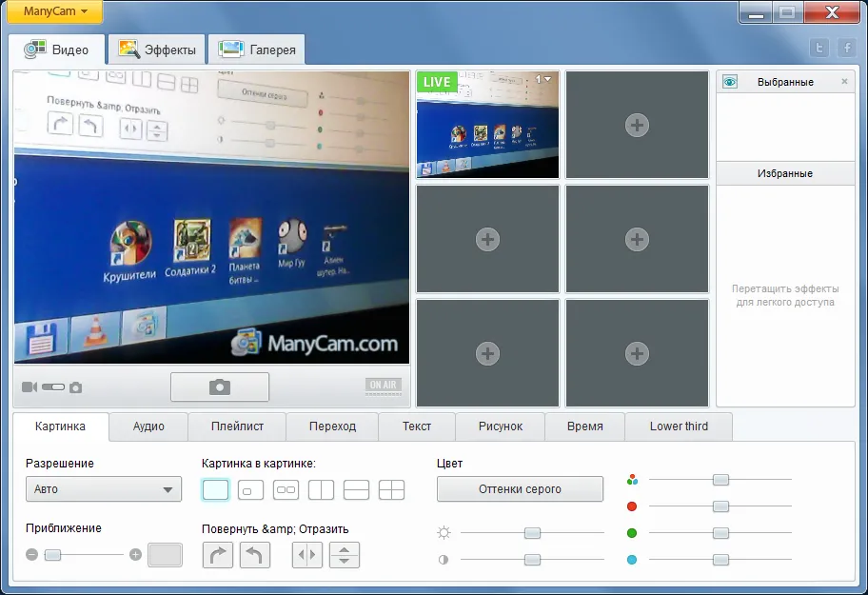Click the green color channel dot
Image resolution: width=868 pixels, height=595 pixels.
coord(632,533)
